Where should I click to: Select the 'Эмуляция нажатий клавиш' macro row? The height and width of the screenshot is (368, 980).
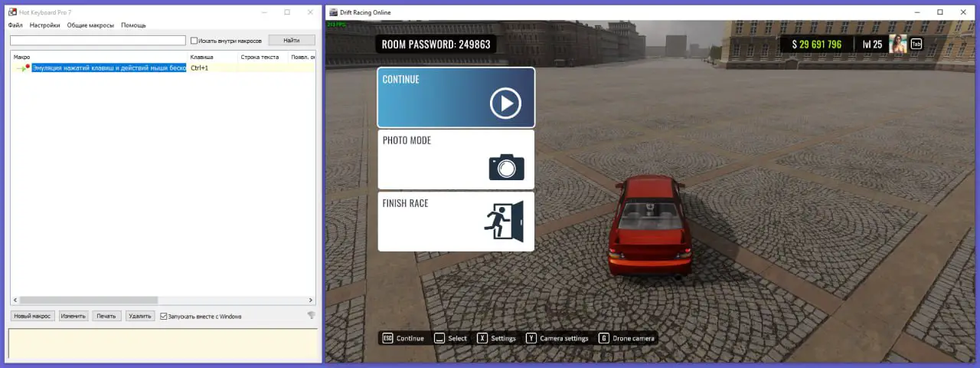tap(164, 67)
